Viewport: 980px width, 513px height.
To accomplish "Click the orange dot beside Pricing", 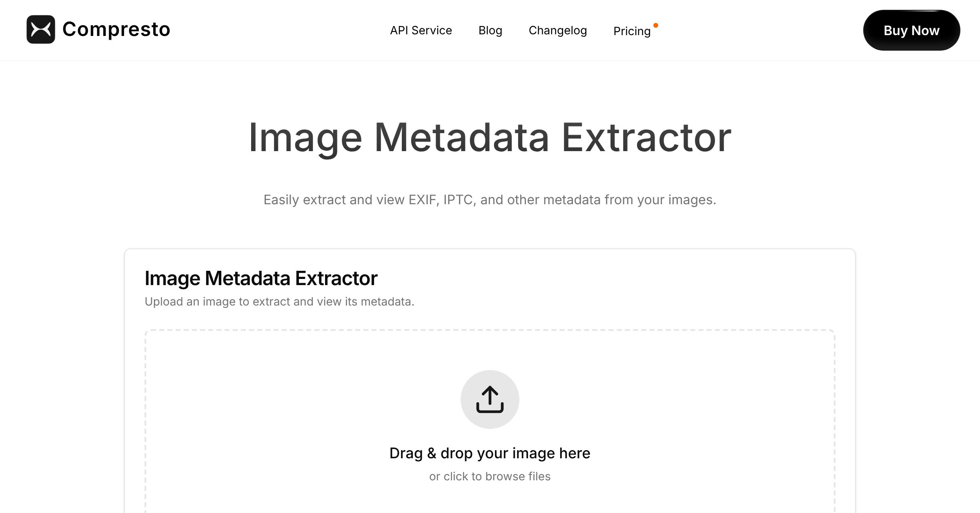I will tap(656, 25).
